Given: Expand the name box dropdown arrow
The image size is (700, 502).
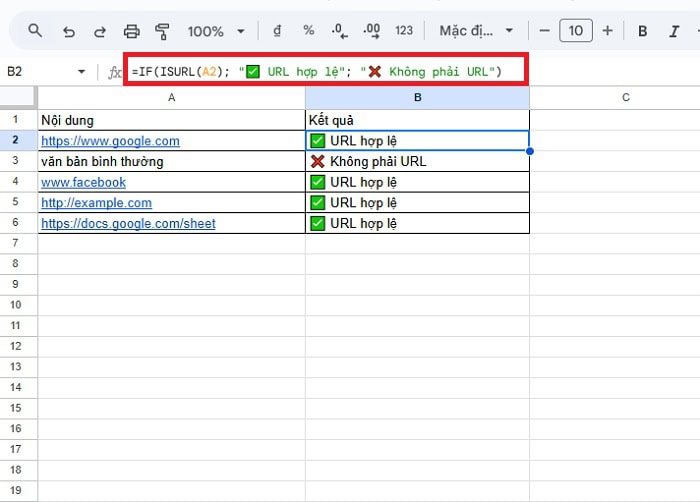Looking at the screenshot, I should click(x=82, y=72).
